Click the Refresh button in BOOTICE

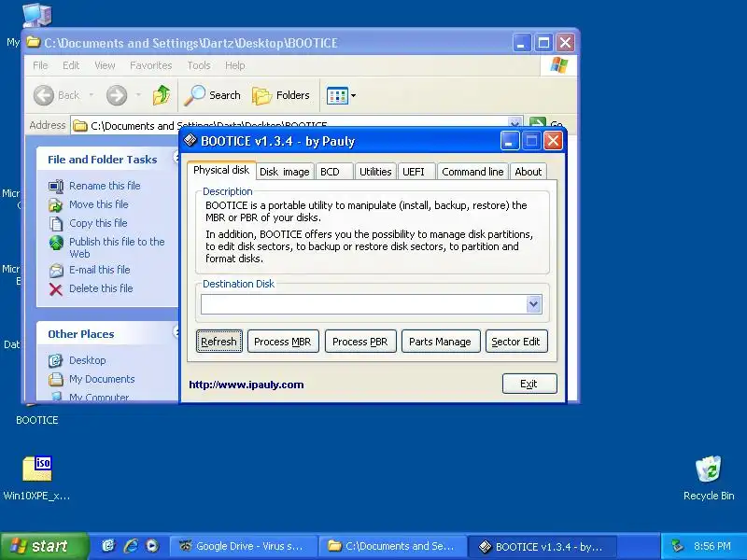tap(219, 342)
